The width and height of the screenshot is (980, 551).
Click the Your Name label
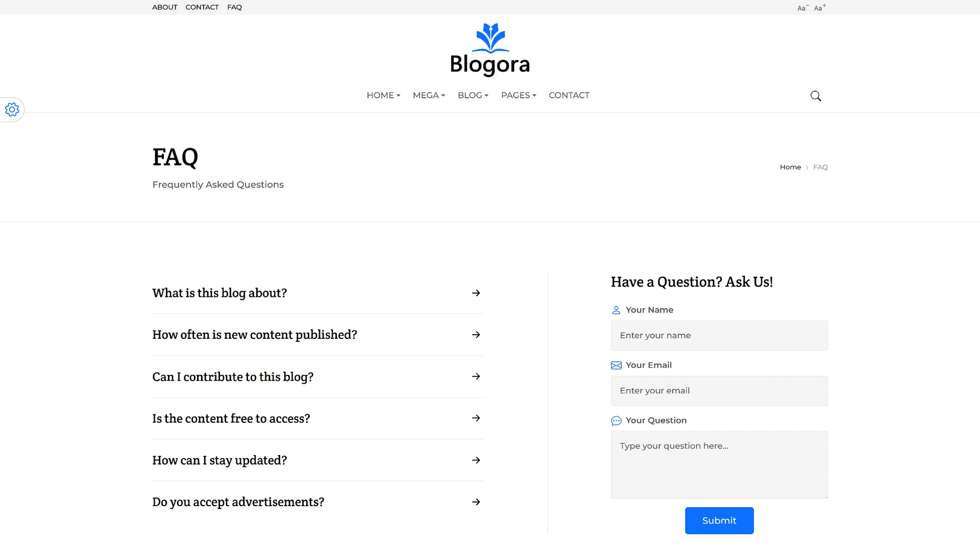tap(649, 310)
